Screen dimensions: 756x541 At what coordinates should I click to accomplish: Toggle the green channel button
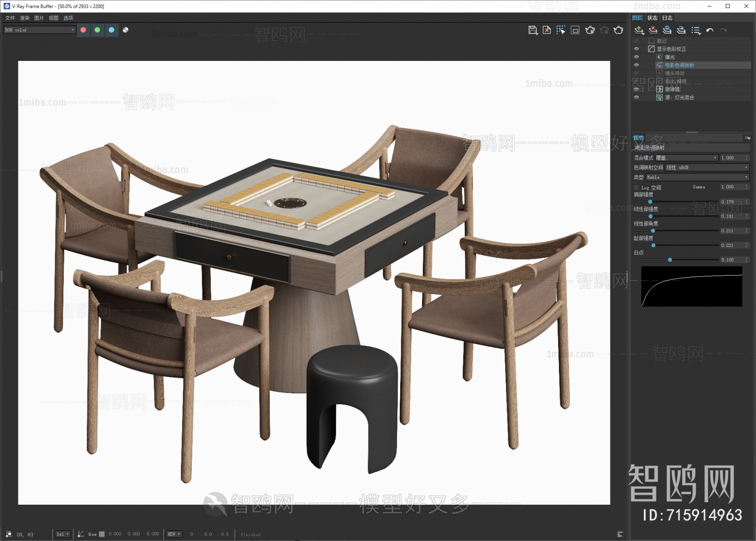(x=97, y=30)
